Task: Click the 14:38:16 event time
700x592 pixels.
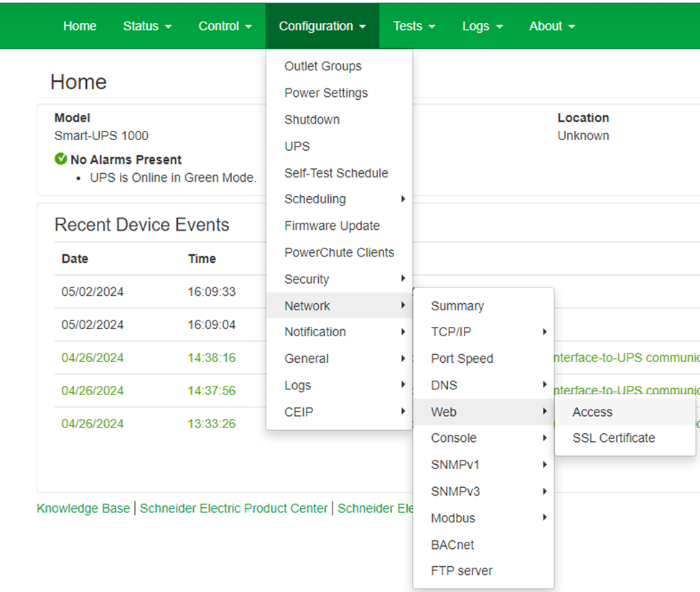Action: (212, 358)
